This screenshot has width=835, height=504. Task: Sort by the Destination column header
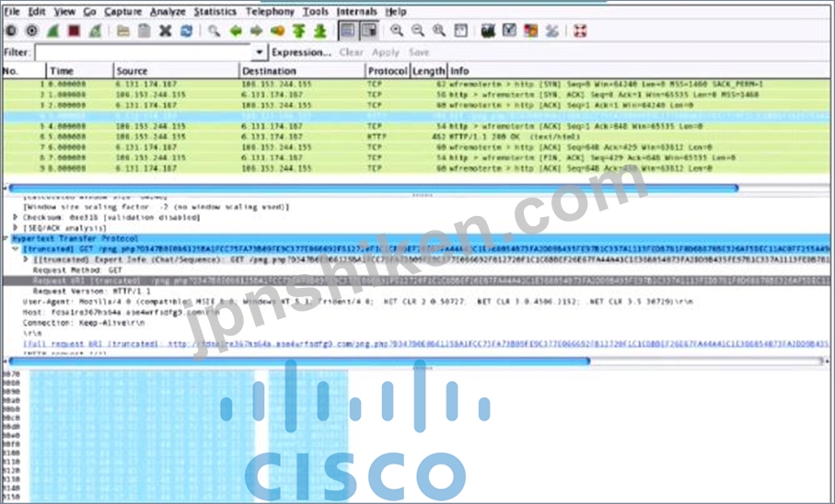coord(302,71)
